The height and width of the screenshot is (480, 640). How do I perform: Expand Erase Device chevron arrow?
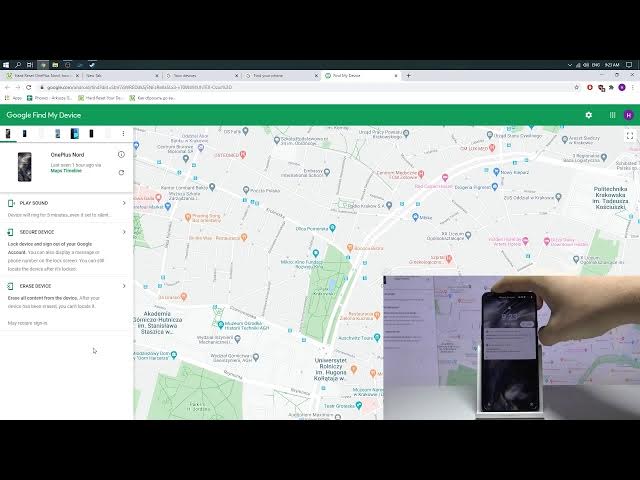[x=124, y=286]
